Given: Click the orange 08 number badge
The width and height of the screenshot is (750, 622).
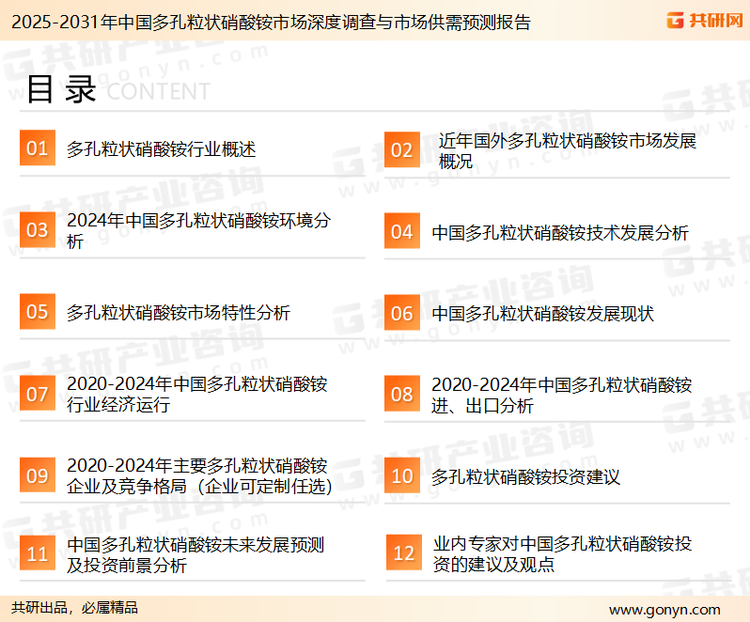Looking at the screenshot, I should 402,394.
